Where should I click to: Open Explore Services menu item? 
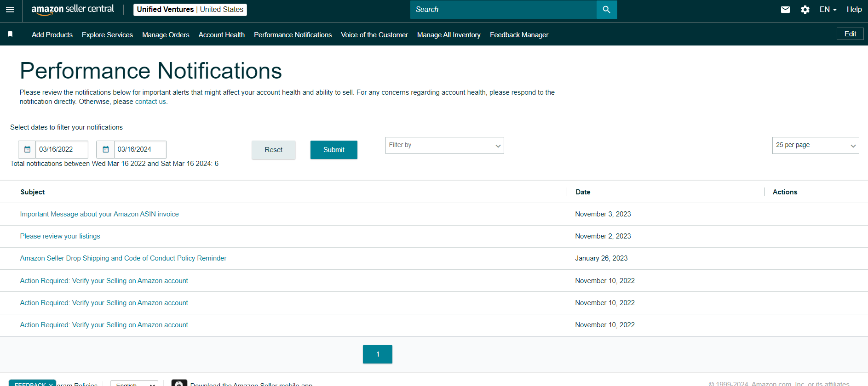107,35
